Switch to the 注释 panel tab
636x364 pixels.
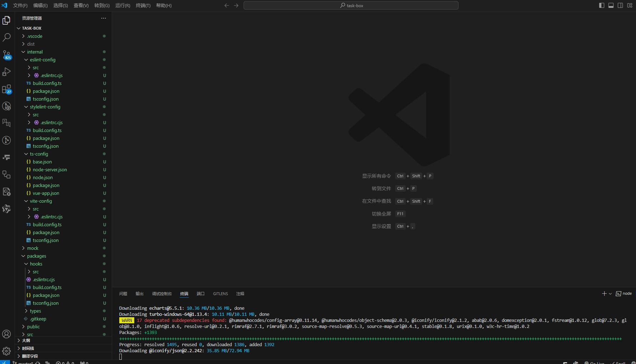(x=240, y=294)
